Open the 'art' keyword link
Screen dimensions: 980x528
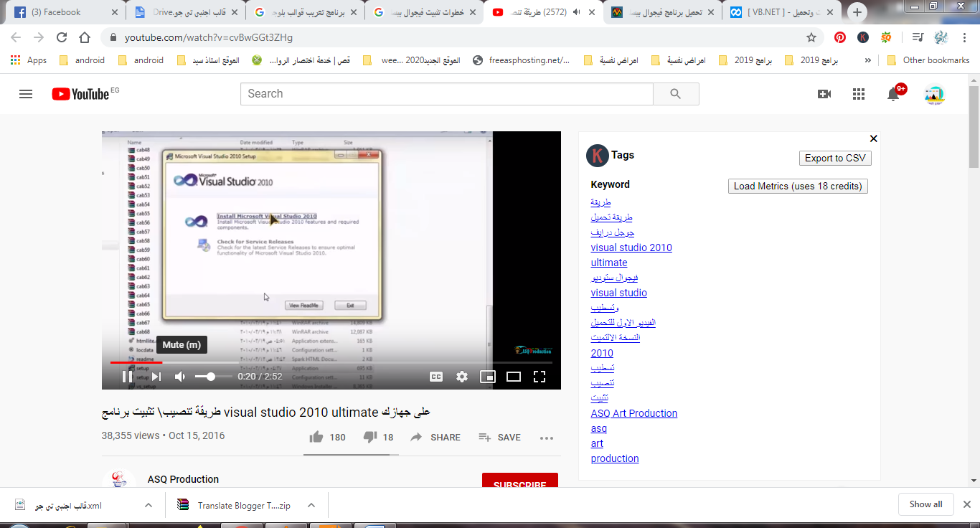(597, 443)
